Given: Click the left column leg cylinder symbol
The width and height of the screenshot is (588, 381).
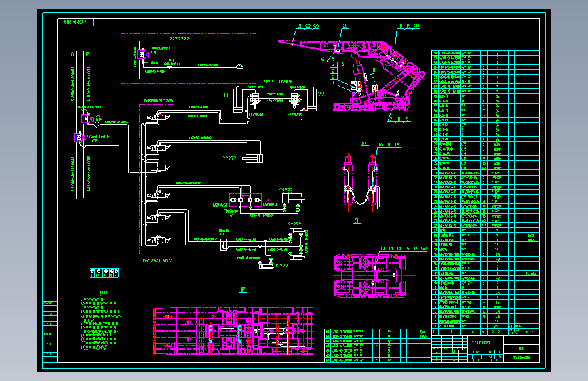Looking at the screenshot, I should (238, 100).
